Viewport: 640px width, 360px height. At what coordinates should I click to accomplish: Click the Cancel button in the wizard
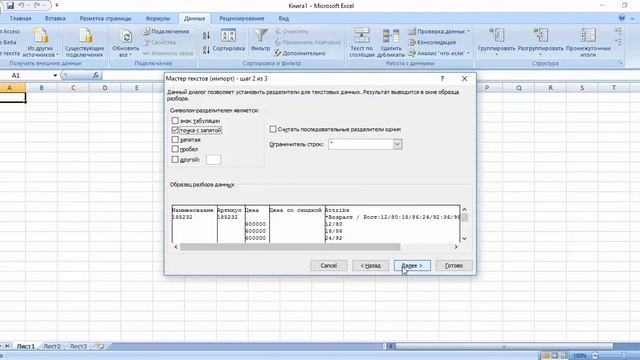tap(329, 266)
